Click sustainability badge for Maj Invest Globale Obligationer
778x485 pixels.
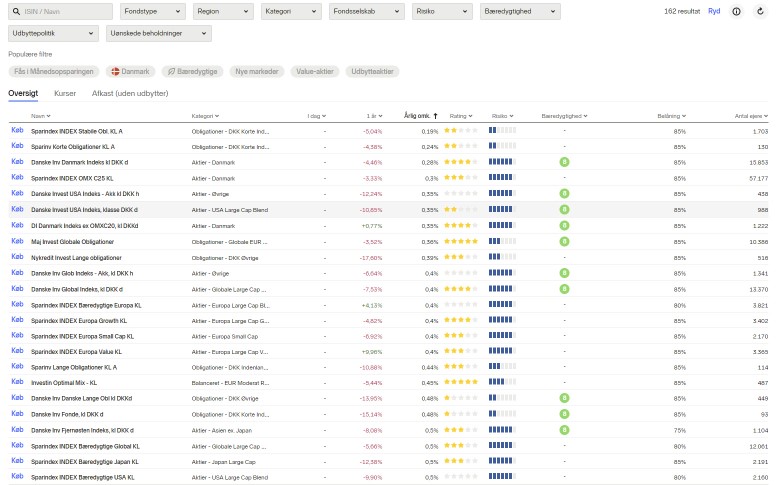tap(564, 242)
